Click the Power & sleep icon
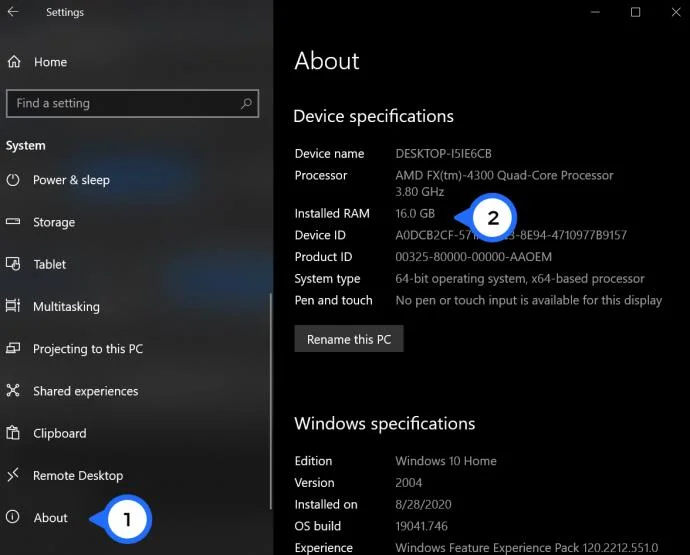Screen dimensions: 690x555 point(13,180)
